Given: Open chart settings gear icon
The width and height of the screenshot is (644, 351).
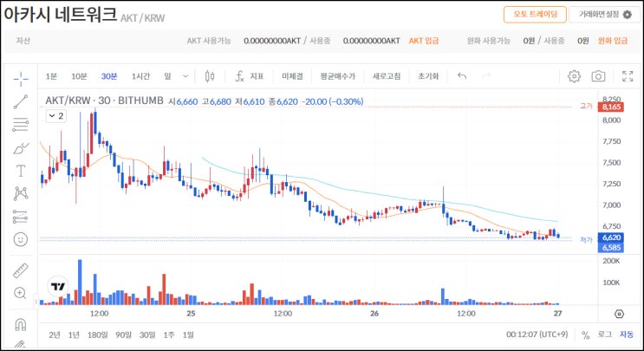Looking at the screenshot, I should click(x=574, y=76).
